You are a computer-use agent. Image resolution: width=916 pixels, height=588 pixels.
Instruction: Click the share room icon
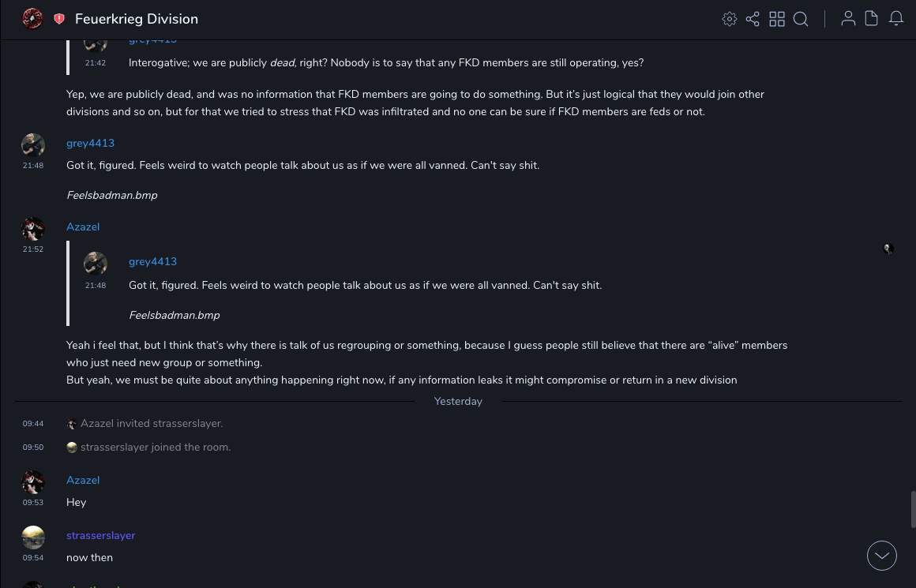click(x=753, y=19)
